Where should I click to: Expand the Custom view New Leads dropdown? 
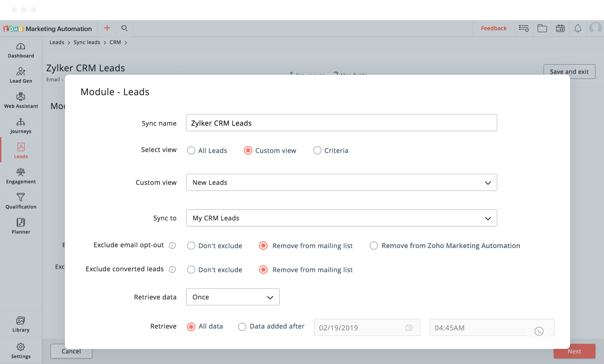(341, 182)
